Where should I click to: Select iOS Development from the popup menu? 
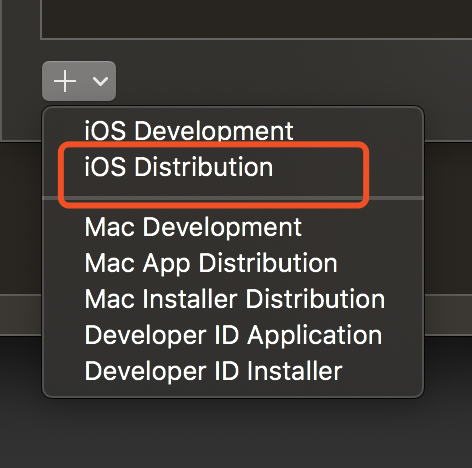189,130
